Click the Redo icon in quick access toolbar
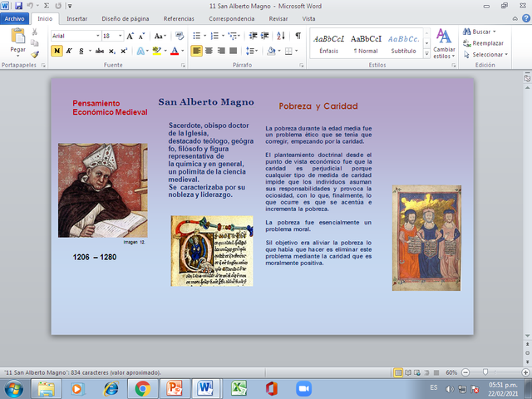The height and width of the screenshot is (399, 532). (58, 6)
